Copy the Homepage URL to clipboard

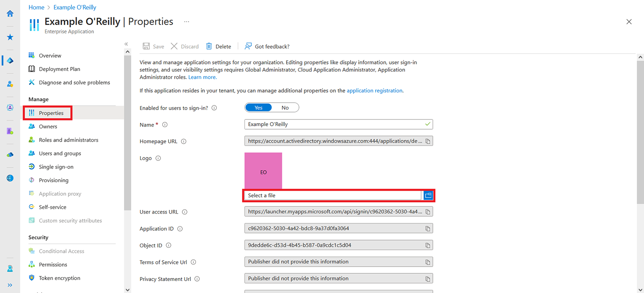[x=428, y=141]
